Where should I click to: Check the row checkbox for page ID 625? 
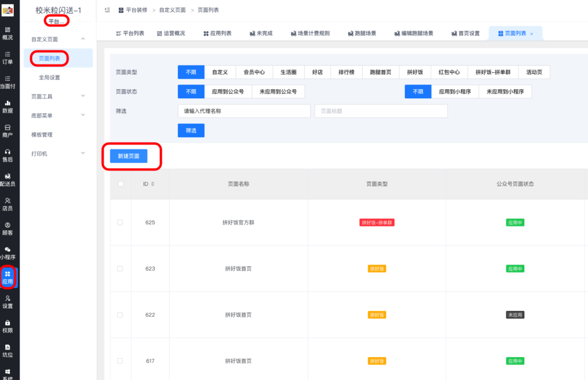click(x=119, y=222)
